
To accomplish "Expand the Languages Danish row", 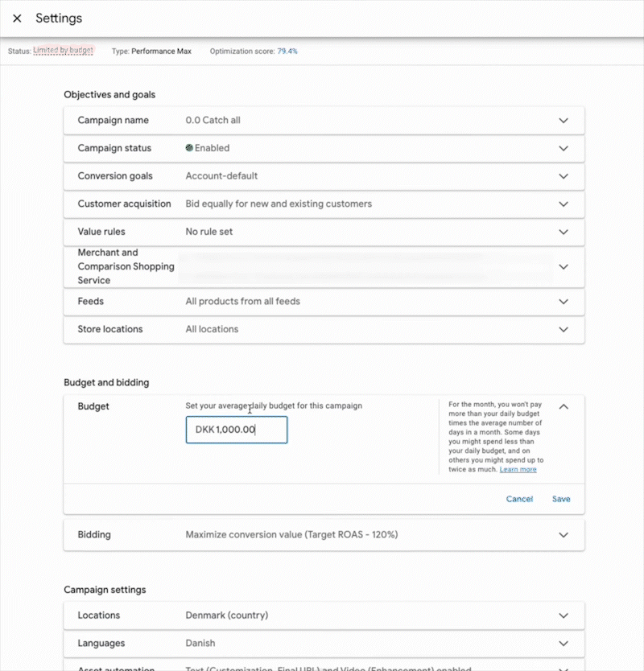I will (563, 644).
